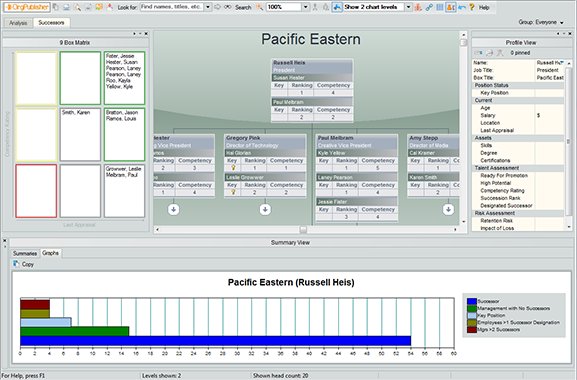The width and height of the screenshot is (577, 380).
Task: Expand subordinates below Hester's box
Action: 173,209
